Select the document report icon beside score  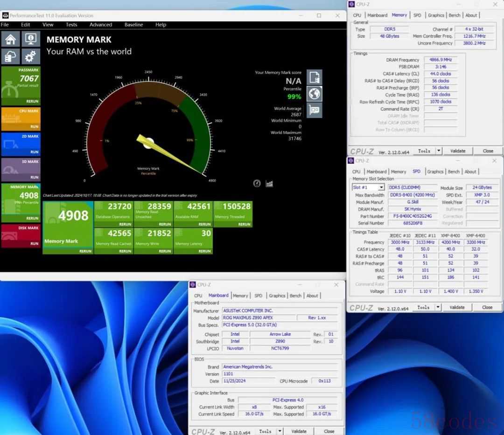pos(315,77)
